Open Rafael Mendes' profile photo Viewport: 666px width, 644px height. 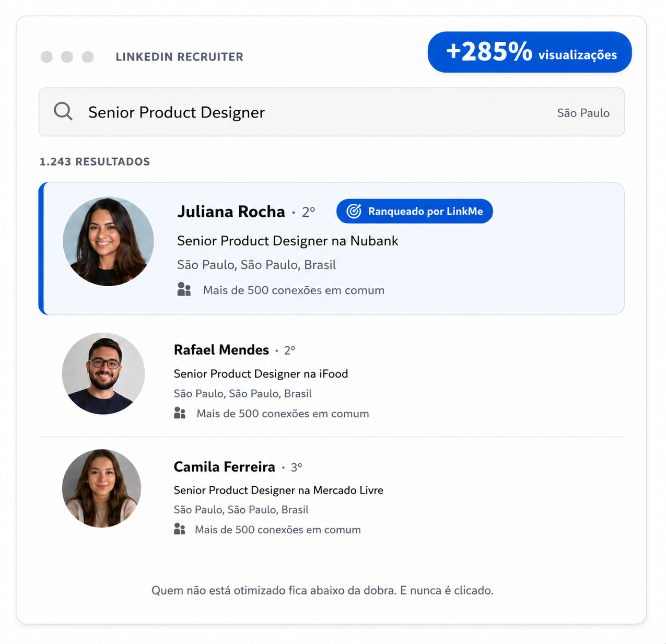103,374
